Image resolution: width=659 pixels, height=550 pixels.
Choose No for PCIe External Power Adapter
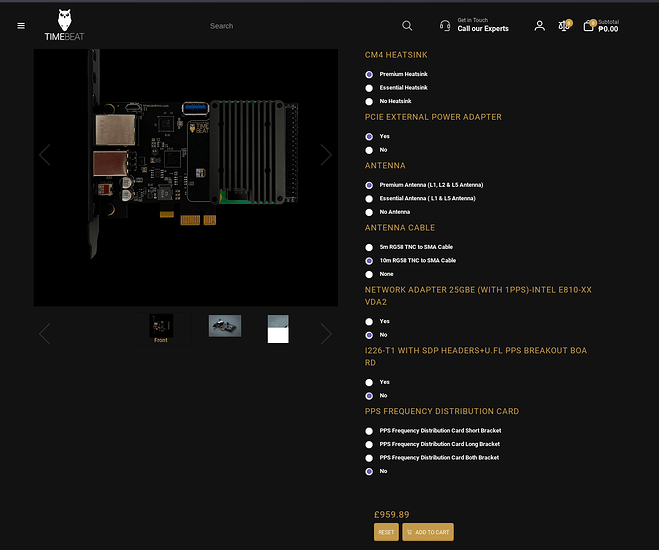[x=369, y=150]
